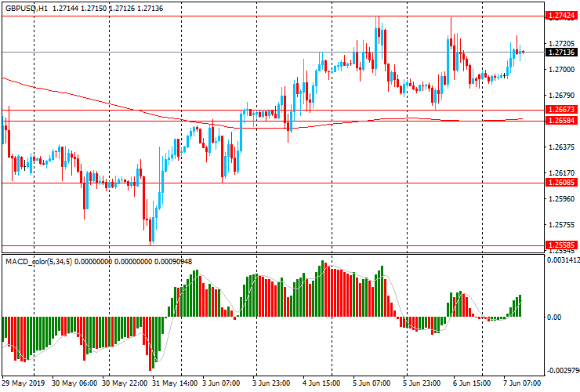Viewport: 580px width, 392px height.
Task: Click the 1.26584 red price label
Action: pos(561,121)
